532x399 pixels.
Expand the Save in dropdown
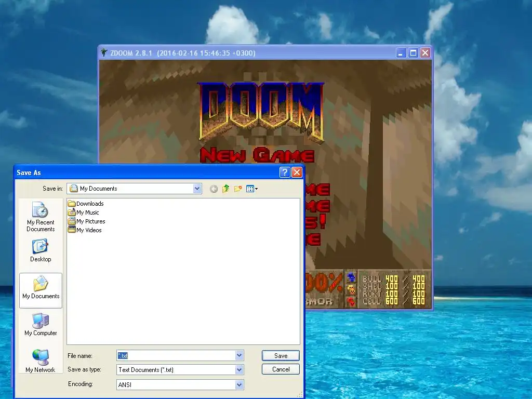pos(197,189)
